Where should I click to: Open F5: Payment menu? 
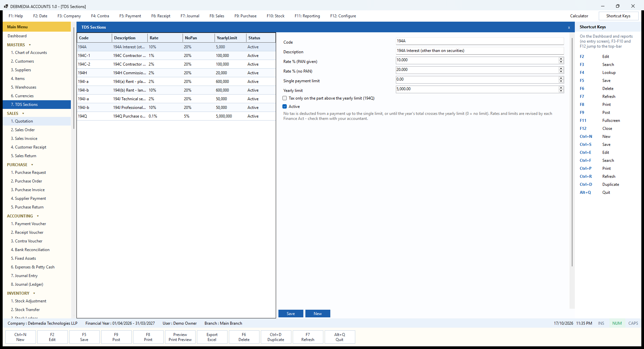click(x=130, y=16)
